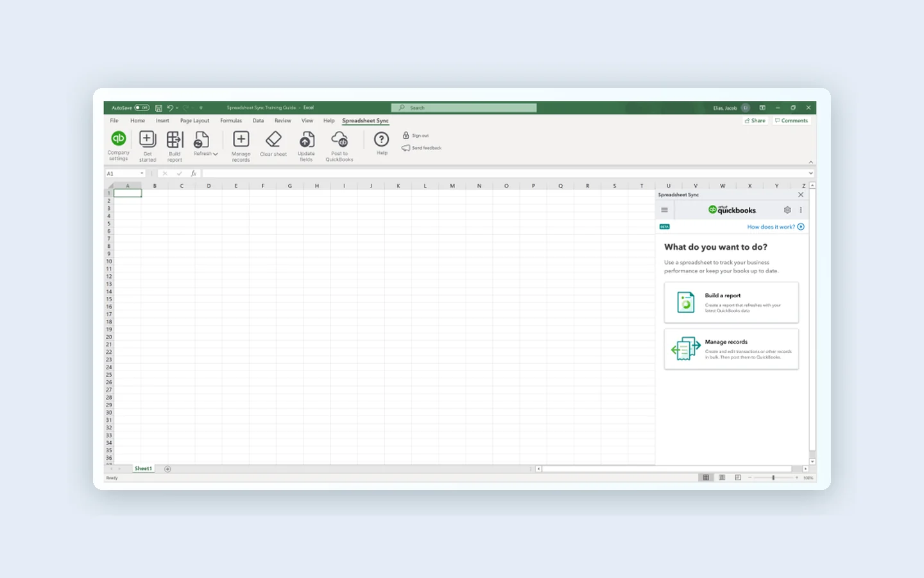Click into the formula bar input
Screen dimensions: 924x578
505,173
